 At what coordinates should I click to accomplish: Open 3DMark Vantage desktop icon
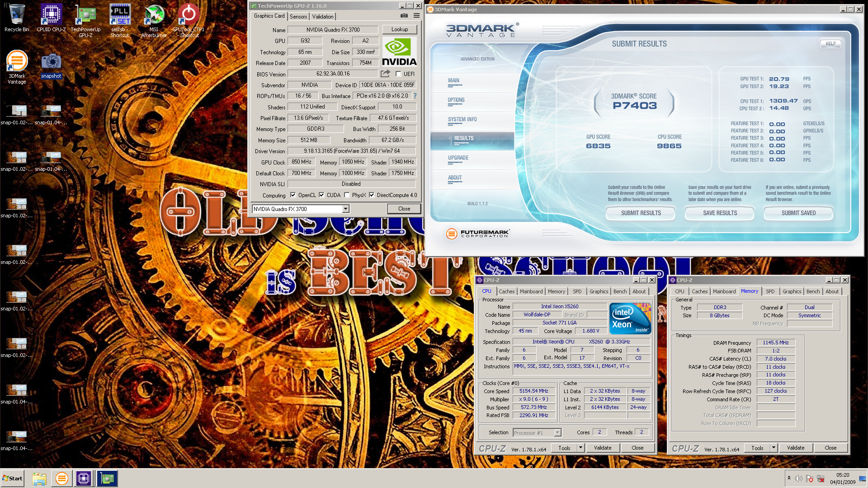click(17, 67)
